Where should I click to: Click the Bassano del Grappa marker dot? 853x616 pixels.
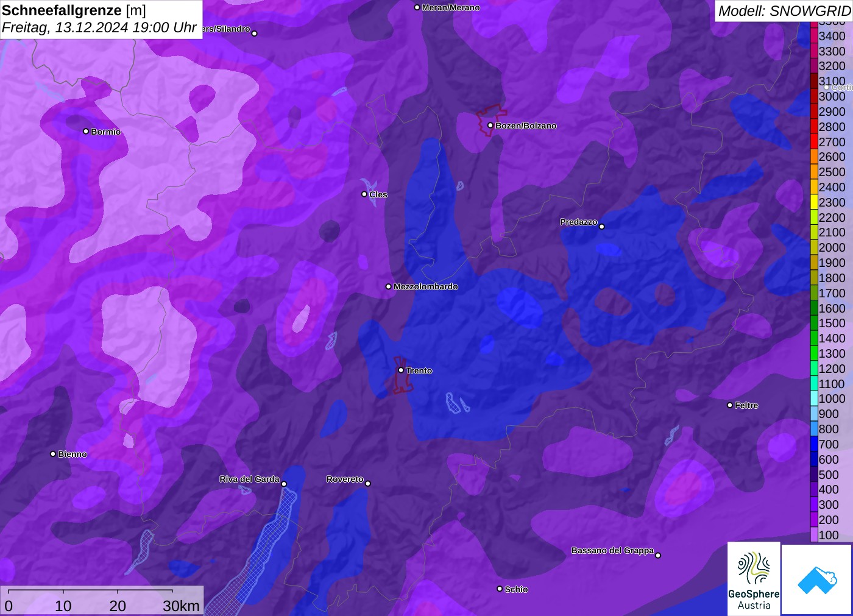click(658, 555)
